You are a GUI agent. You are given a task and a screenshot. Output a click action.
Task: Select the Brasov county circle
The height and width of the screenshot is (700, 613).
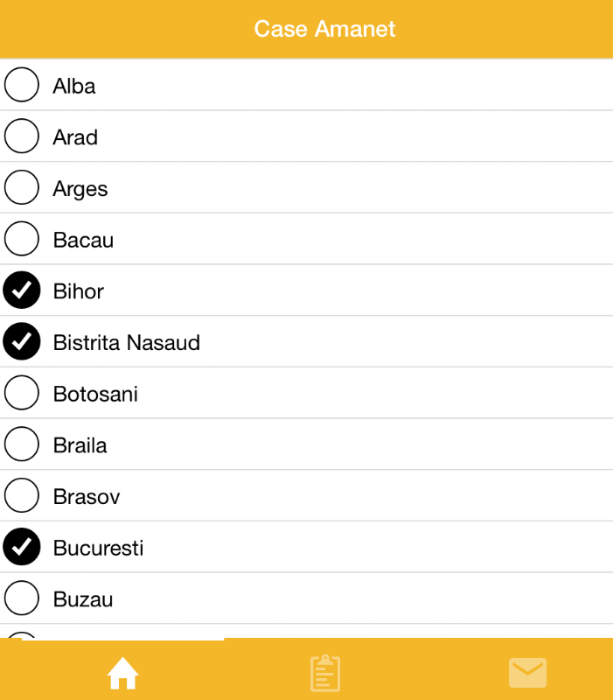click(22, 496)
